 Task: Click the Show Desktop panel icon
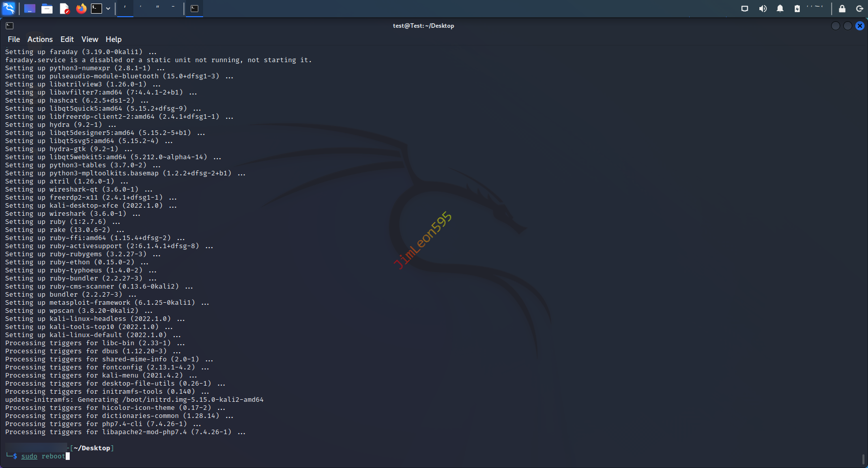[30, 9]
